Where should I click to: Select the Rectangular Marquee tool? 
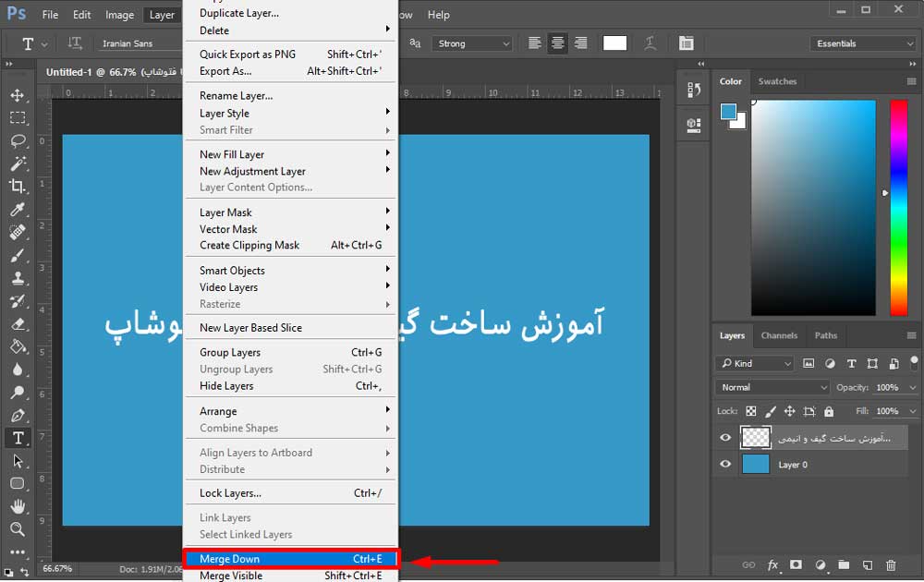18,118
